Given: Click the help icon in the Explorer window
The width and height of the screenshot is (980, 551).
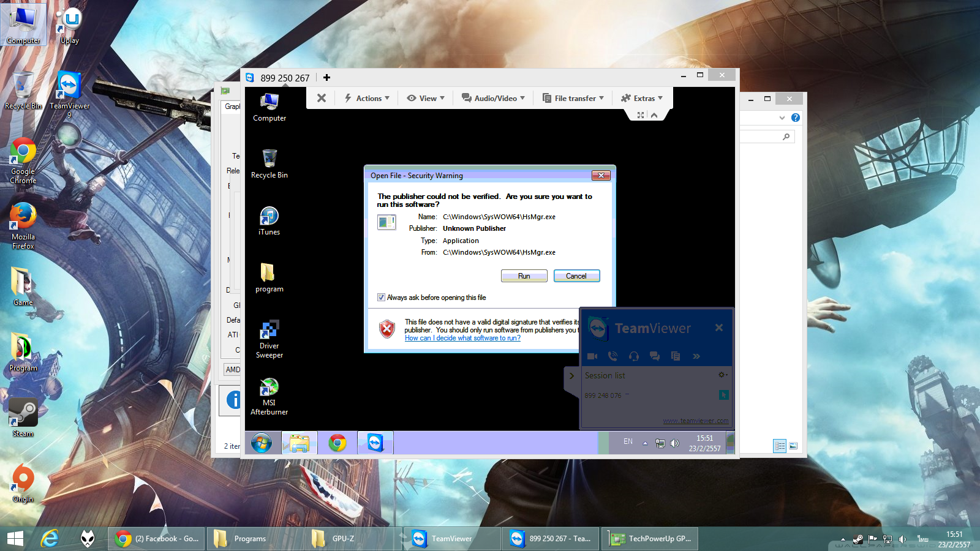Looking at the screenshot, I should [796, 118].
